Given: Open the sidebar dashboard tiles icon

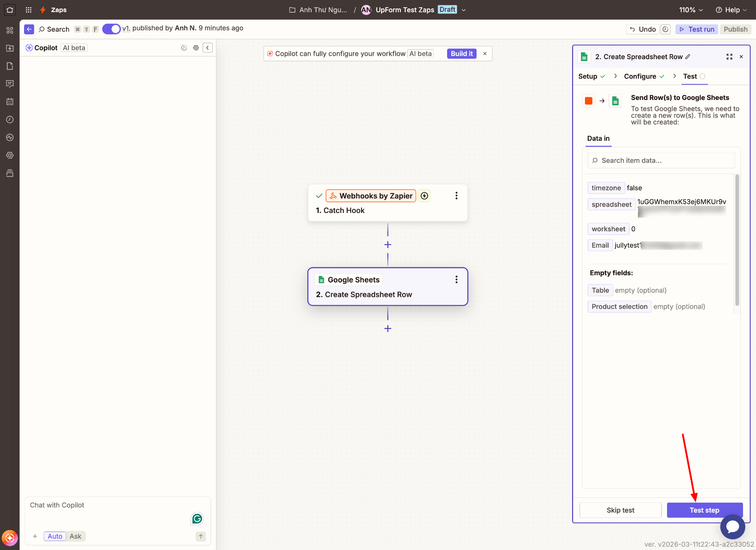Looking at the screenshot, I should pyautogui.click(x=10, y=30).
